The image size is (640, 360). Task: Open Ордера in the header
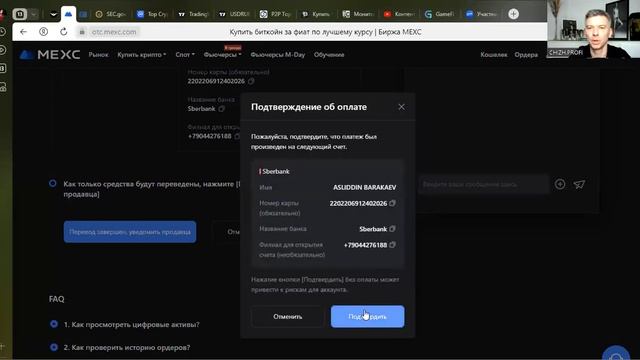pyautogui.click(x=526, y=55)
